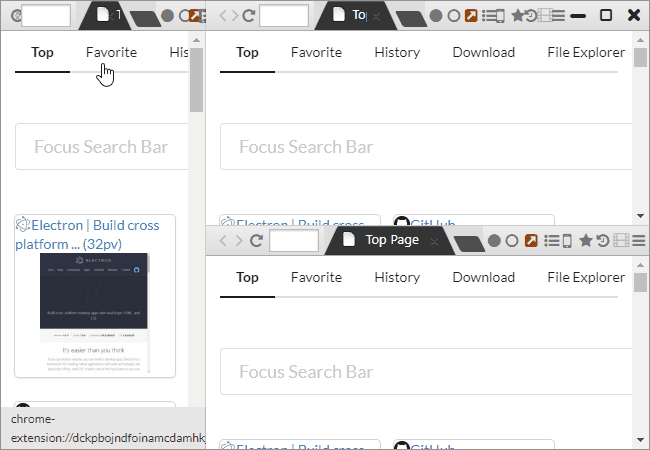Open history clock icon in top-right panel
The width and height of the screenshot is (650, 450).
pyautogui.click(x=531, y=16)
